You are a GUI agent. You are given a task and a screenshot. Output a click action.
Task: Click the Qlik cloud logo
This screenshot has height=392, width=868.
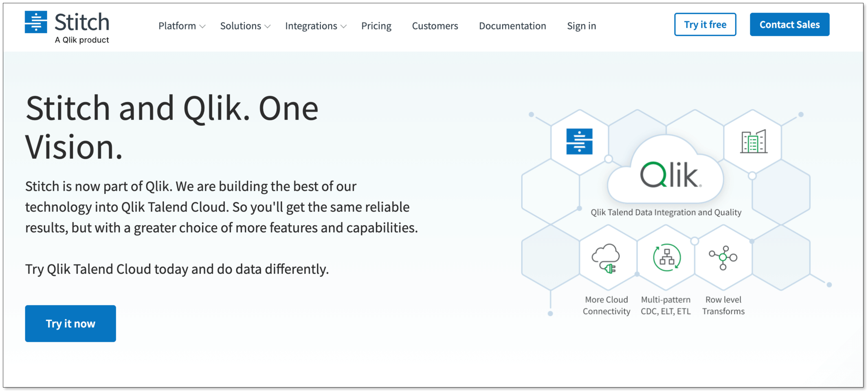(x=669, y=174)
